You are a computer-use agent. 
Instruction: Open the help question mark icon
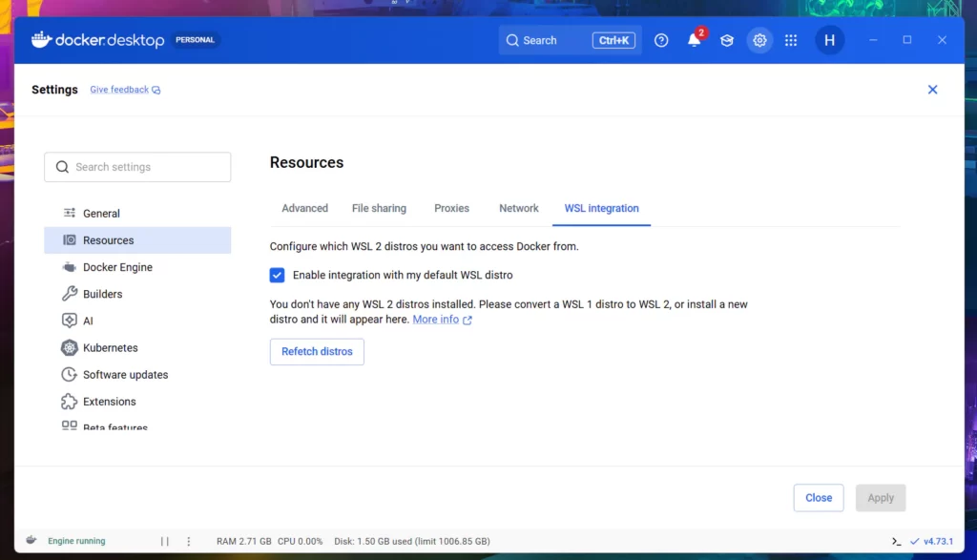(x=661, y=40)
